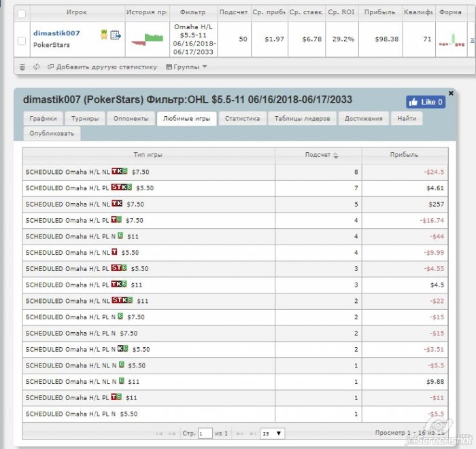The width and height of the screenshot is (476, 449).
Task: Click the T badge in NL $5.50 row
Action: click(114, 251)
